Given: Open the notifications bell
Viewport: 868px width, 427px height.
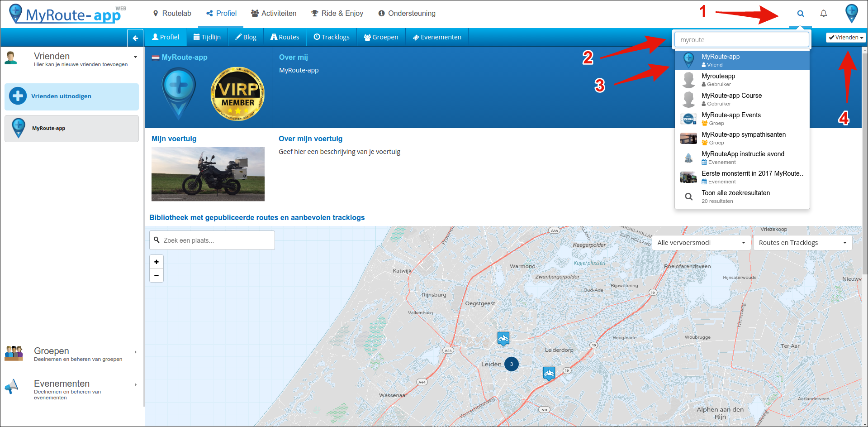Looking at the screenshot, I should click(823, 14).
